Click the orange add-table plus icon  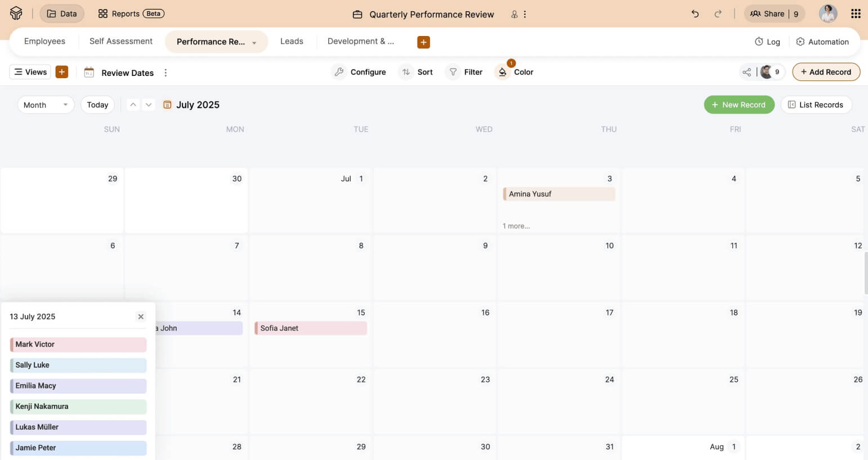pos(423,42)
